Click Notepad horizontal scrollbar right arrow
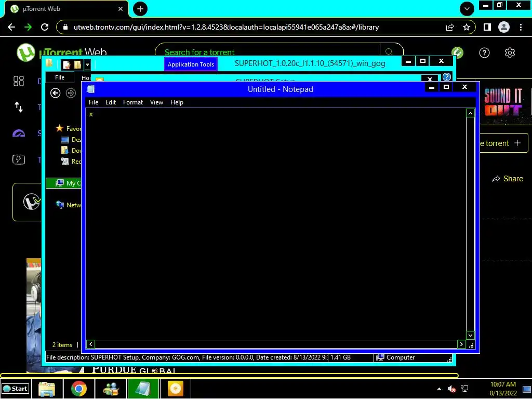 point(461,344)
